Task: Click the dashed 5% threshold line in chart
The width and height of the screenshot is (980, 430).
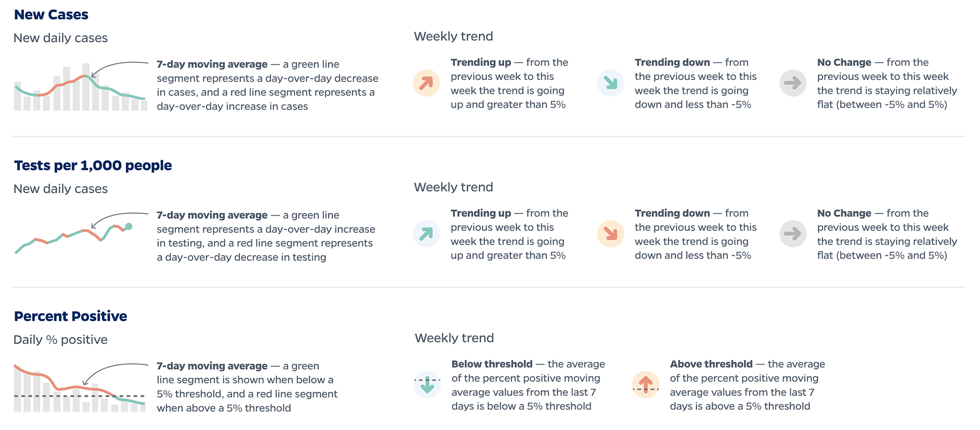Action: coord(79,396)
